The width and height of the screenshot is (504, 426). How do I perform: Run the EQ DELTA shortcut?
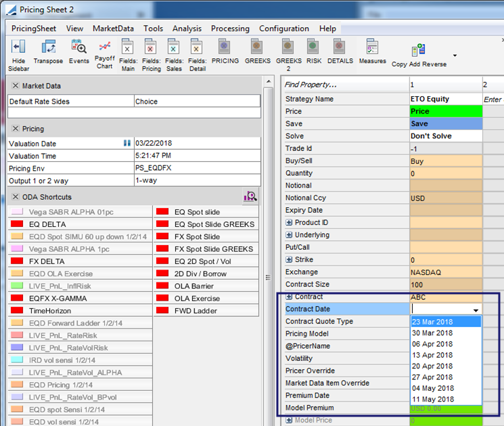tap(81, 224)
